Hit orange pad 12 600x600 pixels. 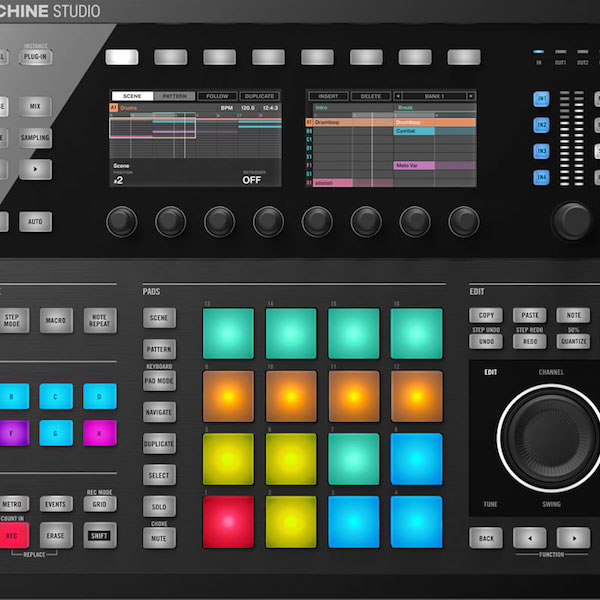click(416, 396)
